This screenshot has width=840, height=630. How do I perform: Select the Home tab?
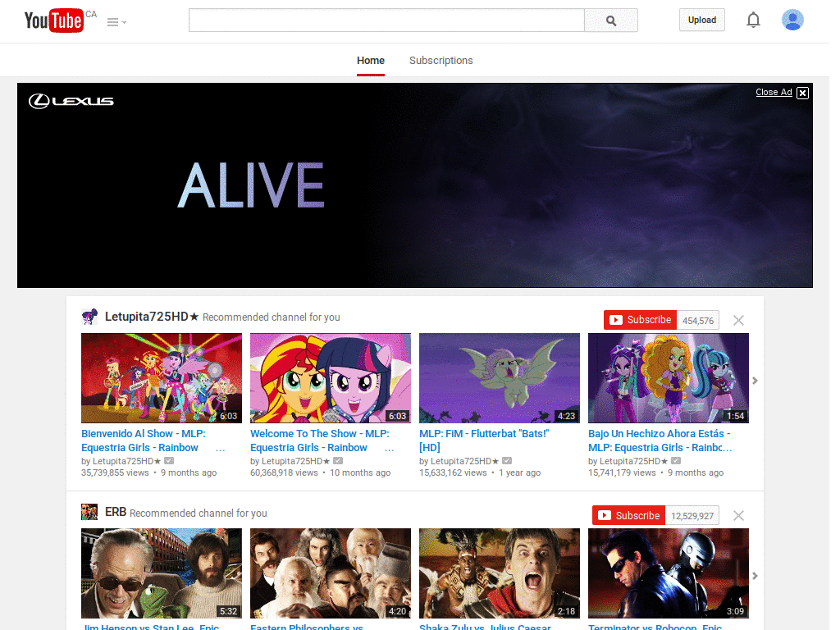tap(371, 61)
